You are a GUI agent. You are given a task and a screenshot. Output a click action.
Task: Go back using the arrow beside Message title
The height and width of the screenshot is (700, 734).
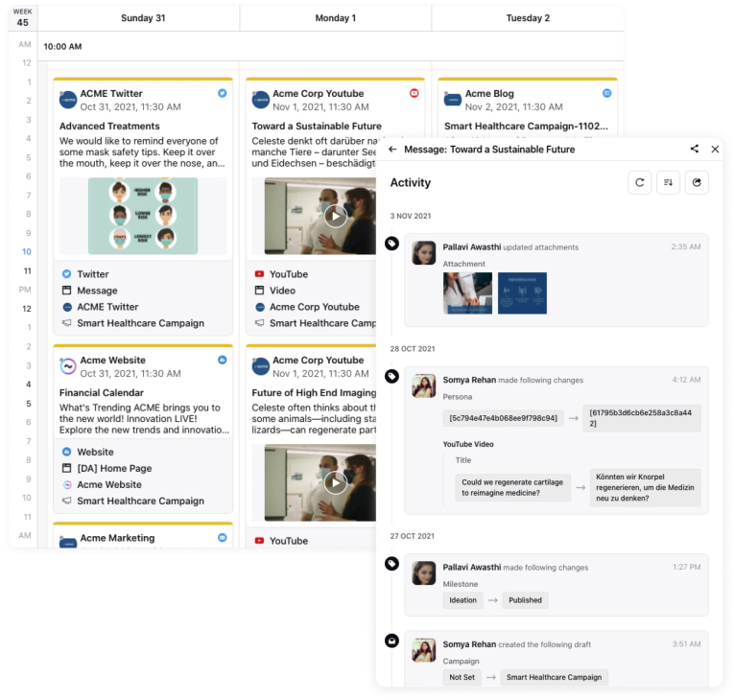(392, 150)
